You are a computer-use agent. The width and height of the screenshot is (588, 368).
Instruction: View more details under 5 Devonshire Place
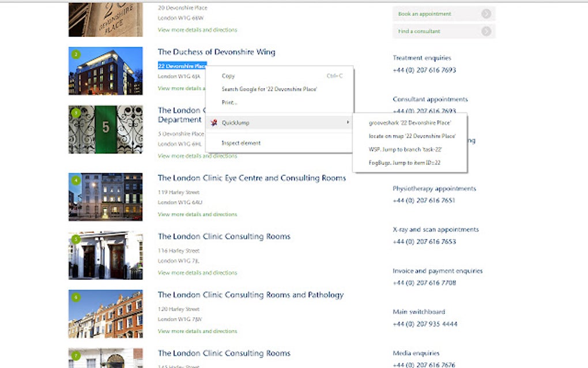[x=197, y=156]
